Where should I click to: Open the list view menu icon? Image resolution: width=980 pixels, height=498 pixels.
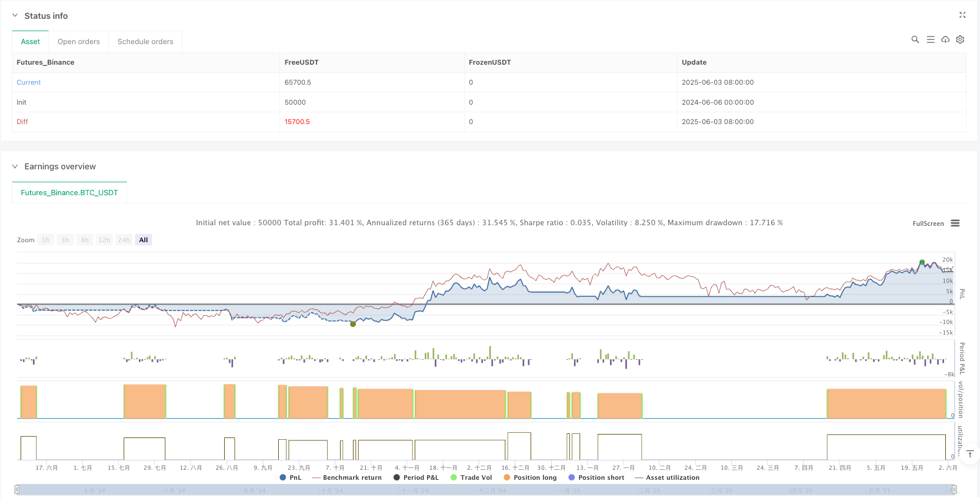pos(931,39)
